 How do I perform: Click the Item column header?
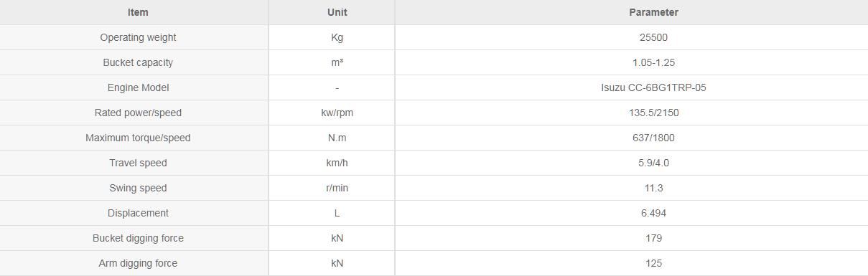(x=138, y=12)
